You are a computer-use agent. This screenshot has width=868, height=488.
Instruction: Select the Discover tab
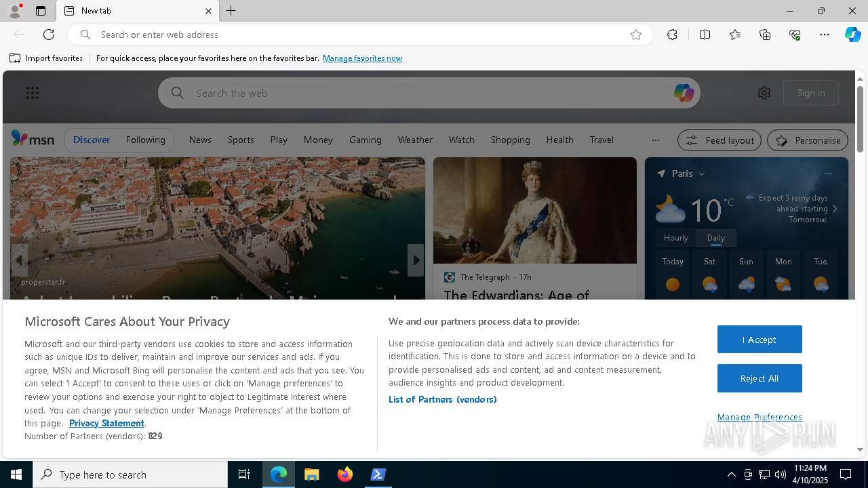tap(92, 140)
